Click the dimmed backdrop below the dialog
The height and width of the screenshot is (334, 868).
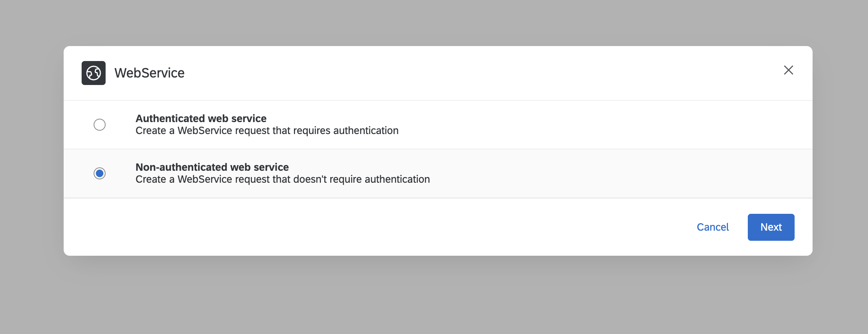tap(434, 296)
